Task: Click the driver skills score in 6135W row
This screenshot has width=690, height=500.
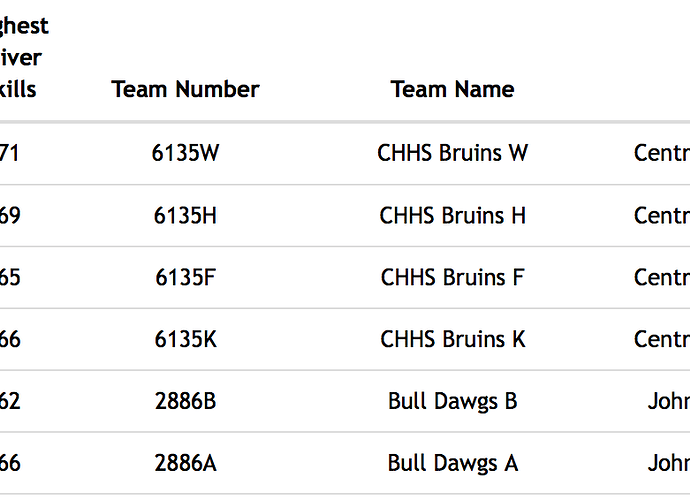Action: point(10,153)
